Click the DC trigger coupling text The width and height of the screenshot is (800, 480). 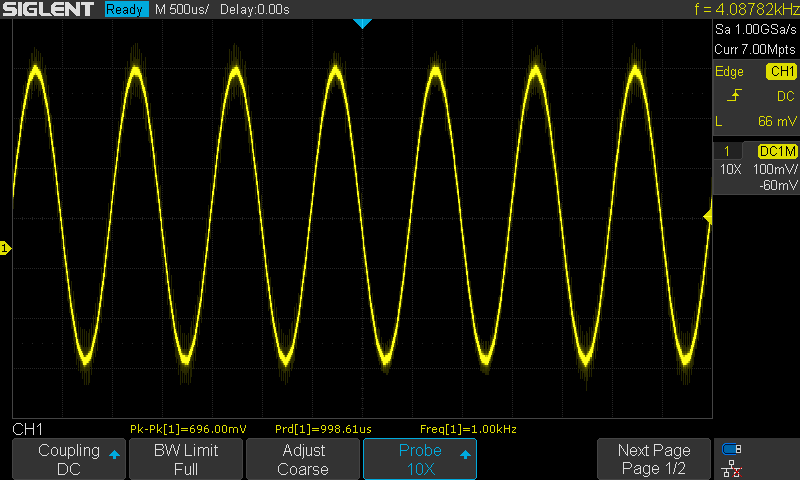(786, 96)
